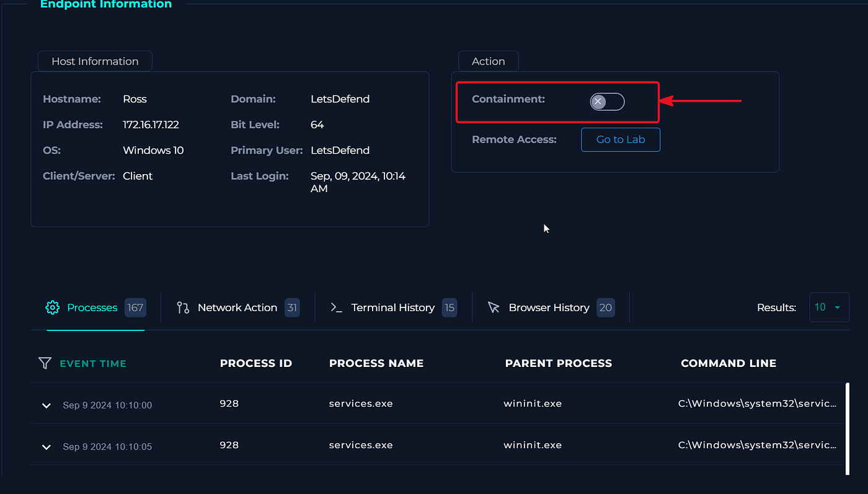The image size is (868, 494).
Task: Click the command line of the 10:10:05 row
Action: pos(757,445)
